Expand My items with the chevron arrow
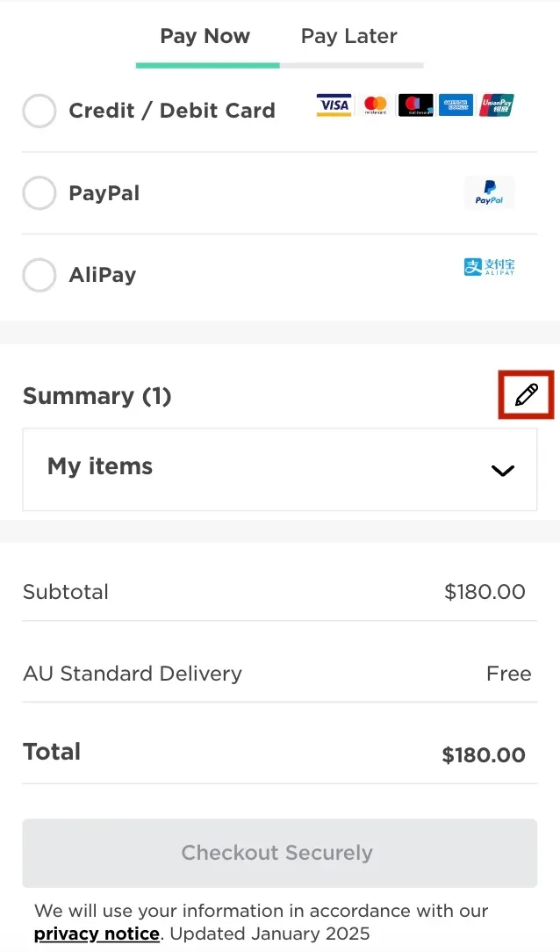Viewport: 560px width, 952px height. [502, 470]
